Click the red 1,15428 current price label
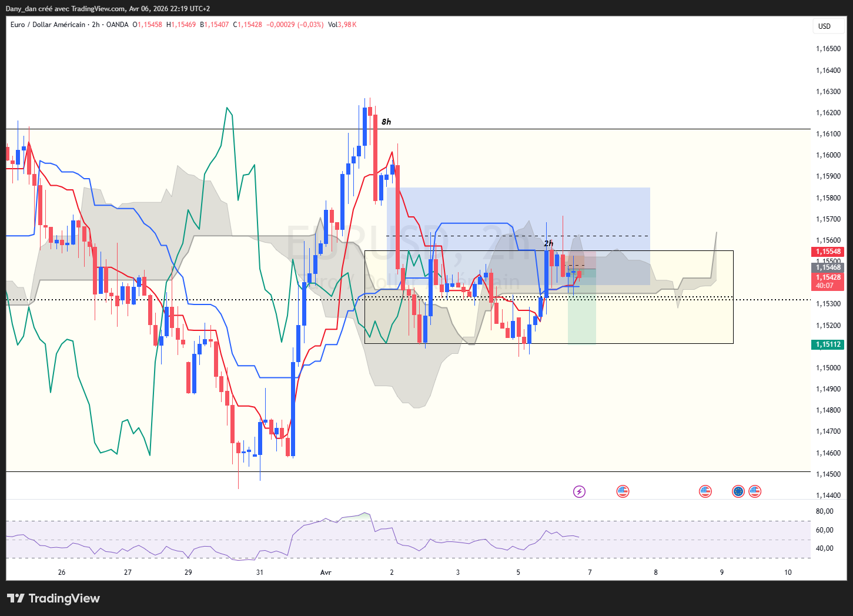Viewport: 853px width, 616px height. 828,277
